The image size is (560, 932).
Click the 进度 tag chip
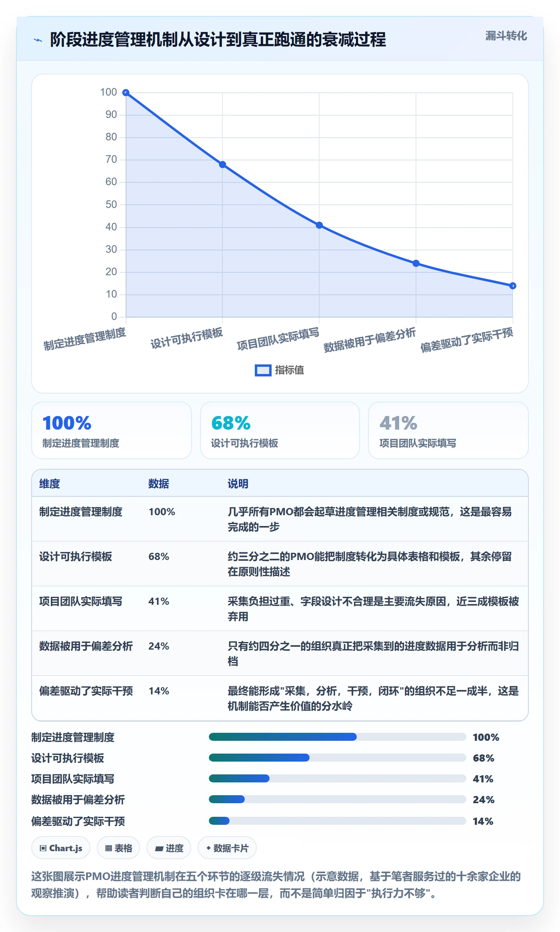169,848
